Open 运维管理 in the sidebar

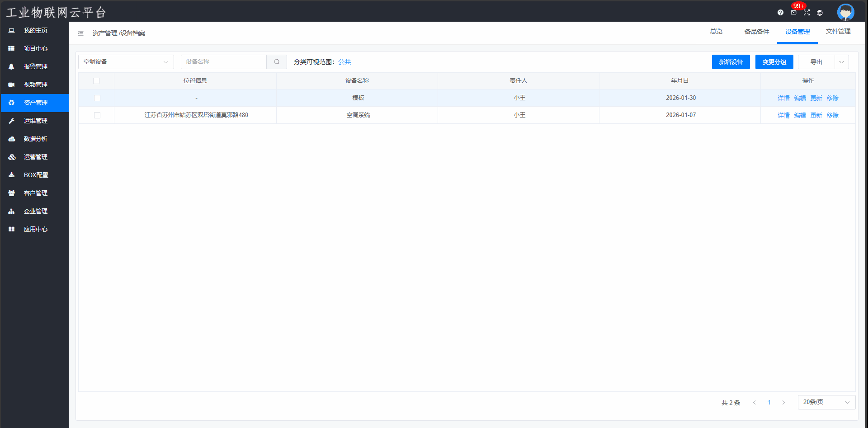[x=35, y=121]
